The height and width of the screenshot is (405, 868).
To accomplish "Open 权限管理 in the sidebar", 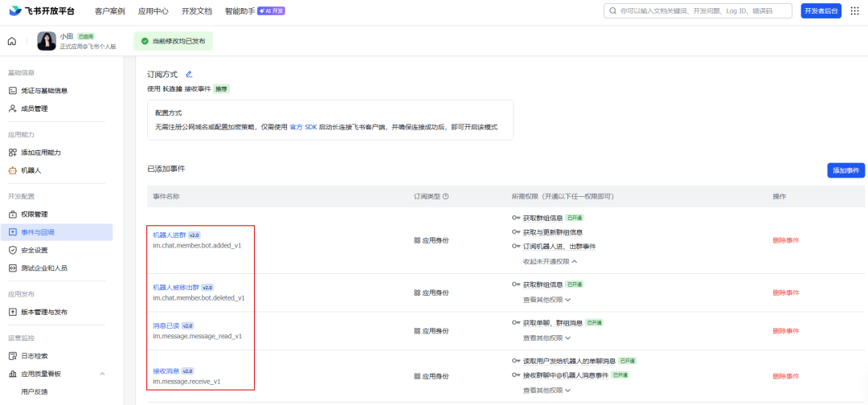I will 34,215.
